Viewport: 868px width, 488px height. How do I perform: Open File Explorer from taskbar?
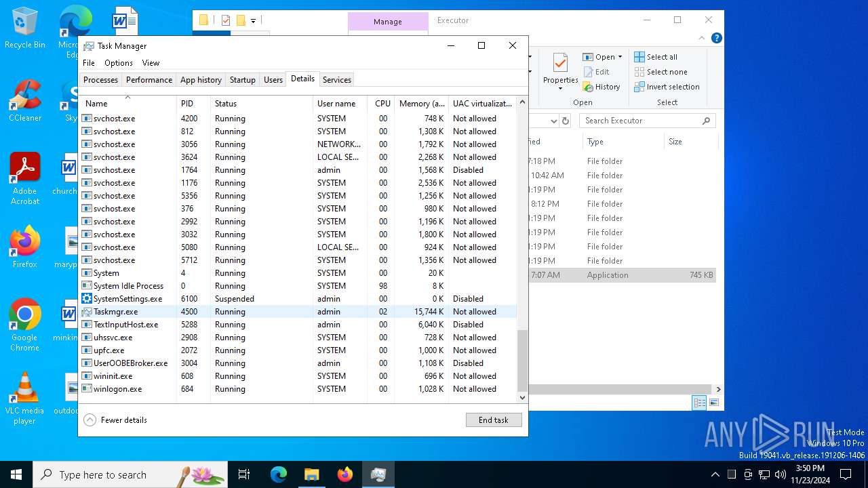311,474
